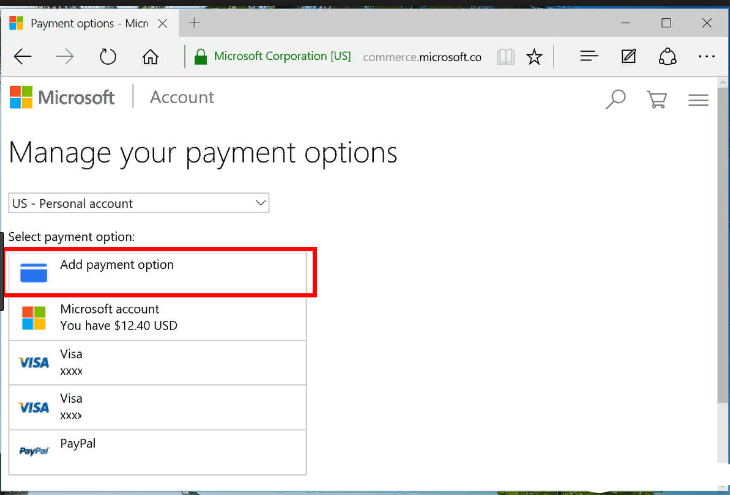Click the green security padlock icon
Image resolution: width=730 pixels, height=495 pixels.
coord(201,57)
